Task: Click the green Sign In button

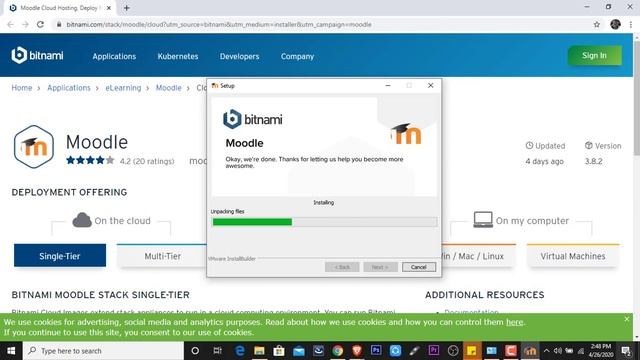Action: pos(594,56)
